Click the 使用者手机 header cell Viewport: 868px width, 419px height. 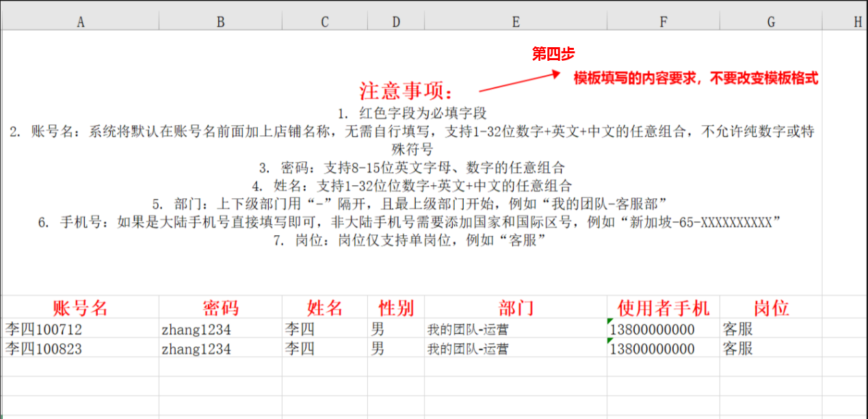663,308
